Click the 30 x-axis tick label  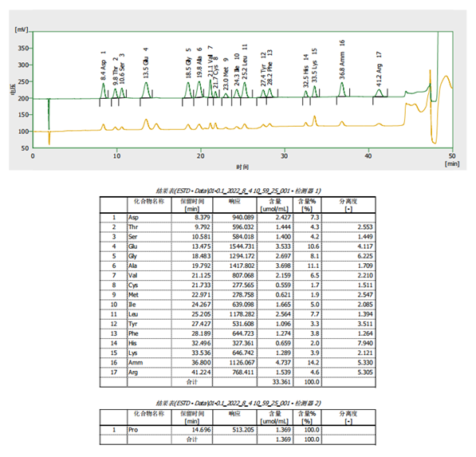tap(284, 156)
